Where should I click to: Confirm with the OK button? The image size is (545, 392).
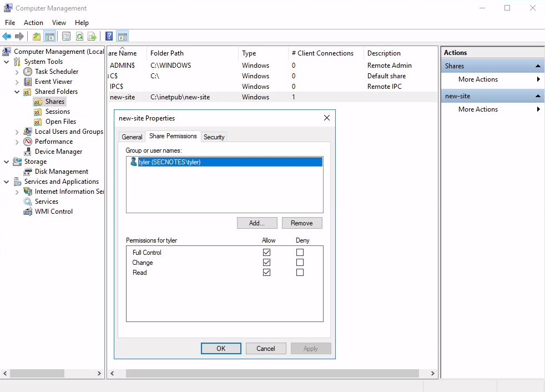coord(221,349)
